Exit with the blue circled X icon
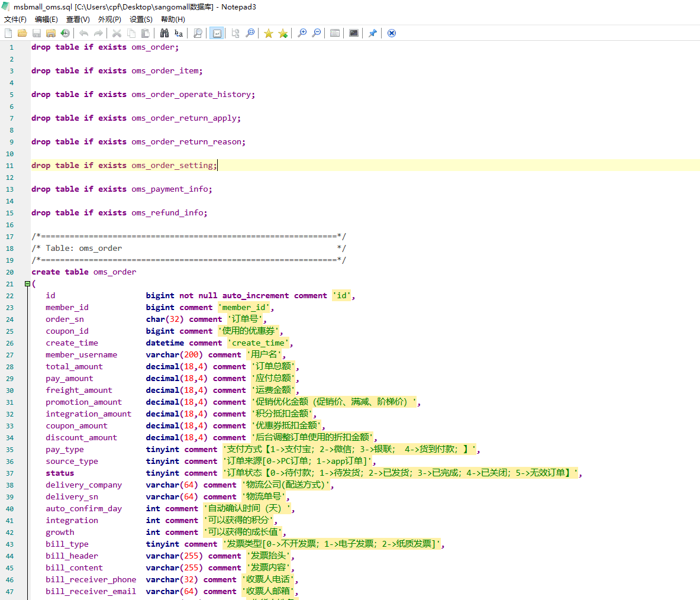 (392, 33)
